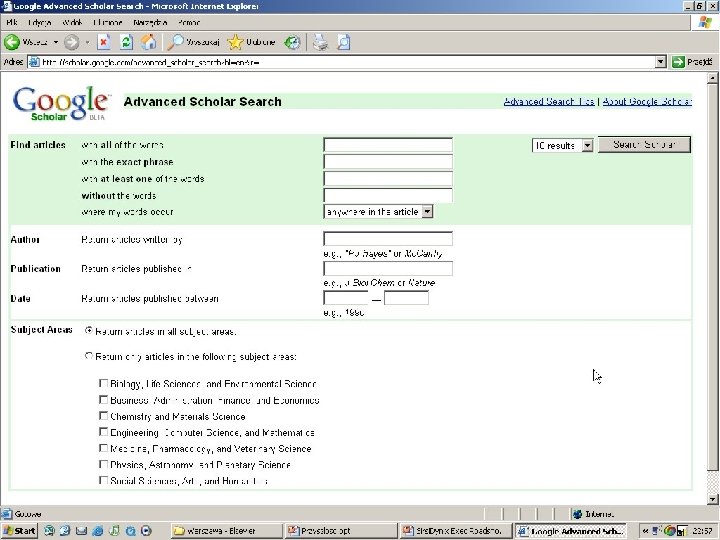Open anywhere in the article dropdown
Image resolution: width=720 pixels, height=540 pixels.
(x=378, y=212)
